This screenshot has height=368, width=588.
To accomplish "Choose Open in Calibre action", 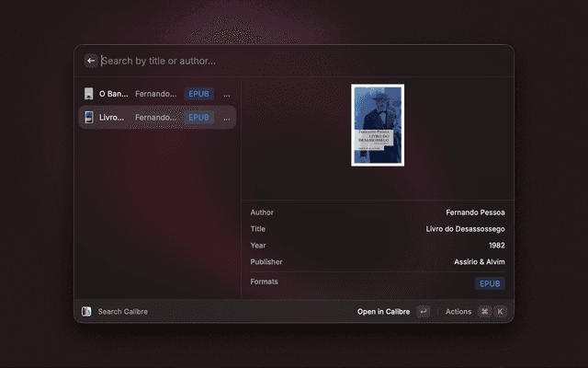I will coord(383,312).
